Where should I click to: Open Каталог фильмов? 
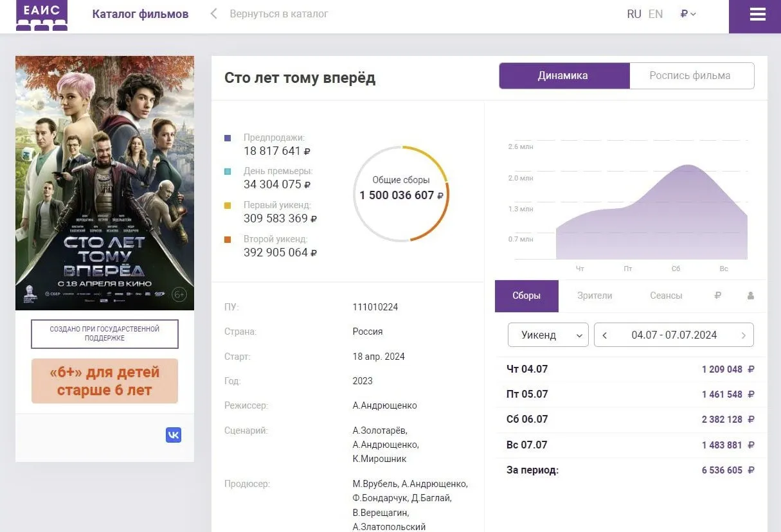click(x=140, y=13)
